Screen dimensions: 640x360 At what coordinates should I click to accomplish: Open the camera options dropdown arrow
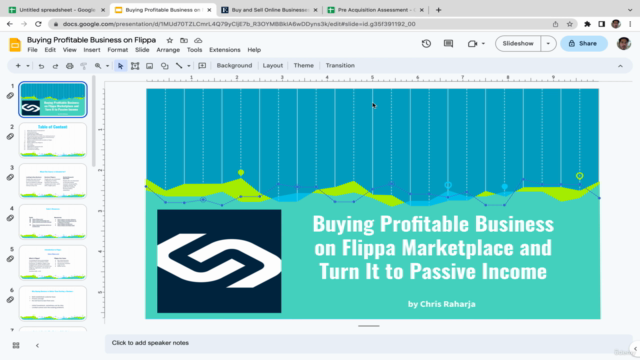pos(483,43)
